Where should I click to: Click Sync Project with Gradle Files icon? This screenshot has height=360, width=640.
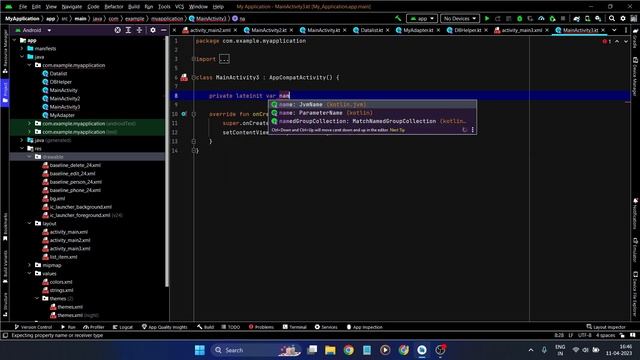576,18
